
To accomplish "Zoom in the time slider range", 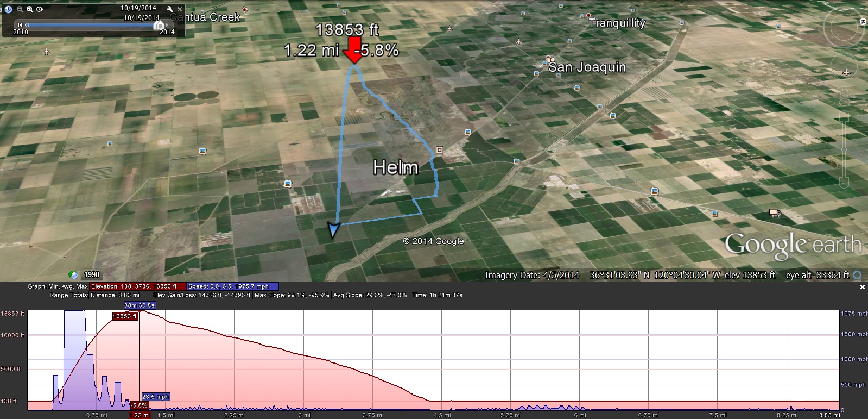I will click(30, 9).
